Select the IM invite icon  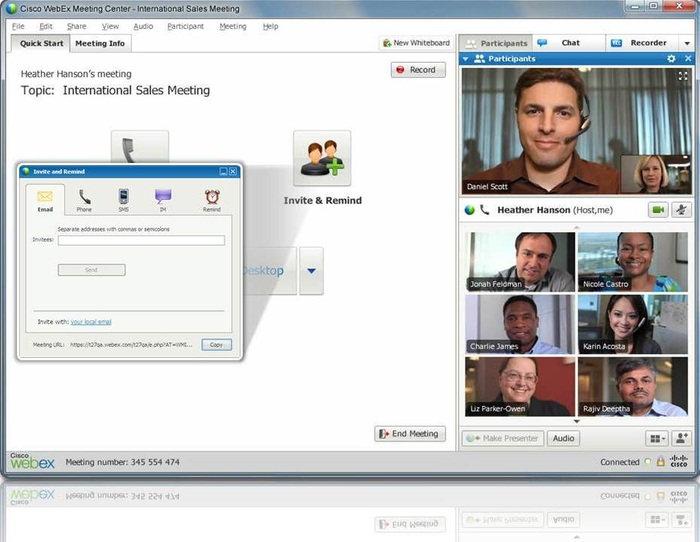click(163, 200)
